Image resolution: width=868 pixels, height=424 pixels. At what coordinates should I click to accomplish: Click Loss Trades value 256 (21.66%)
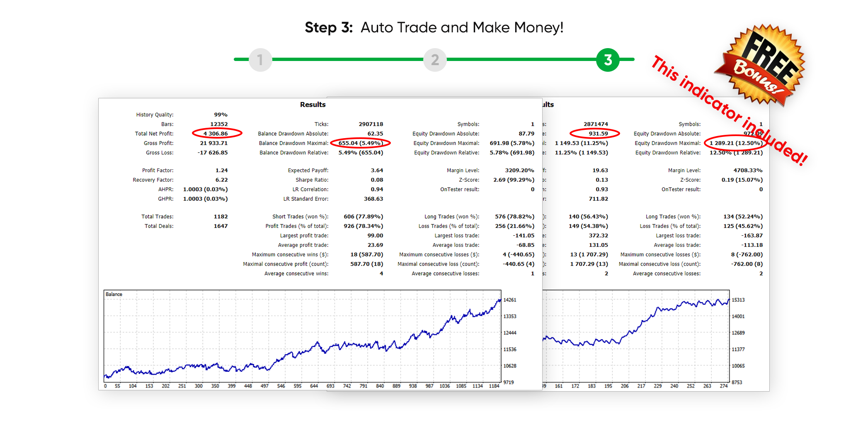click(515, 226)
